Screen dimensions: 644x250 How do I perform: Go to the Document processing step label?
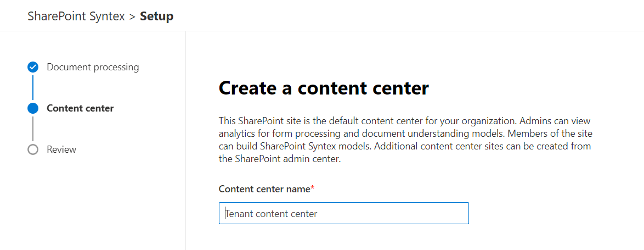[x=93, y=67]
